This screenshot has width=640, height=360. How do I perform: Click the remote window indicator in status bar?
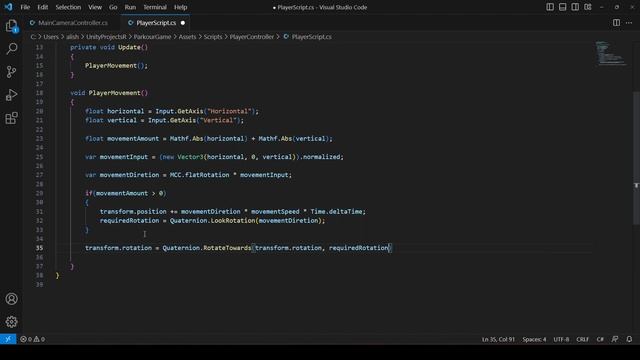point(8,339)
